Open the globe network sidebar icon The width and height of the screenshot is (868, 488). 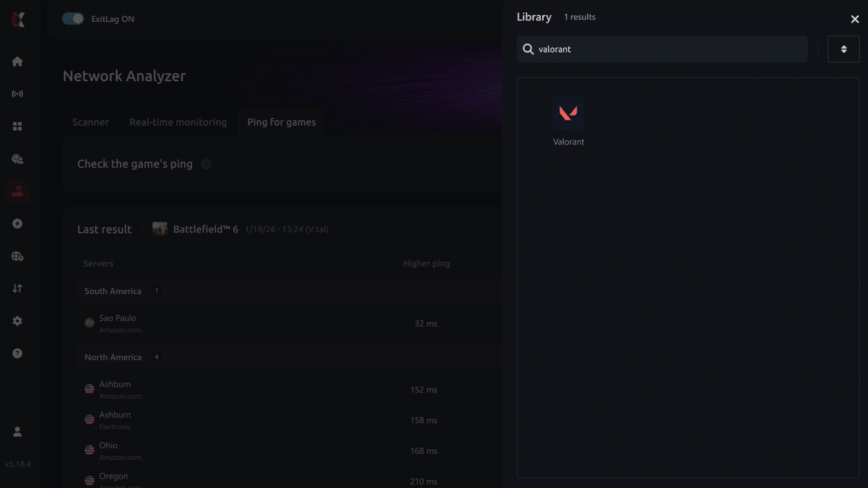point(18,256)
